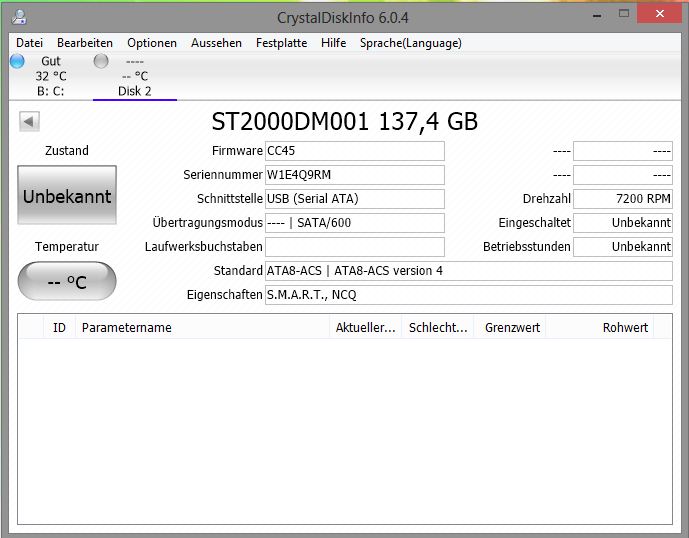The width and height of the screenshot is (689, 538).
Task: Close the CrystalDiskInfo window
Action: pyautogui.click(x=659, y=14)
